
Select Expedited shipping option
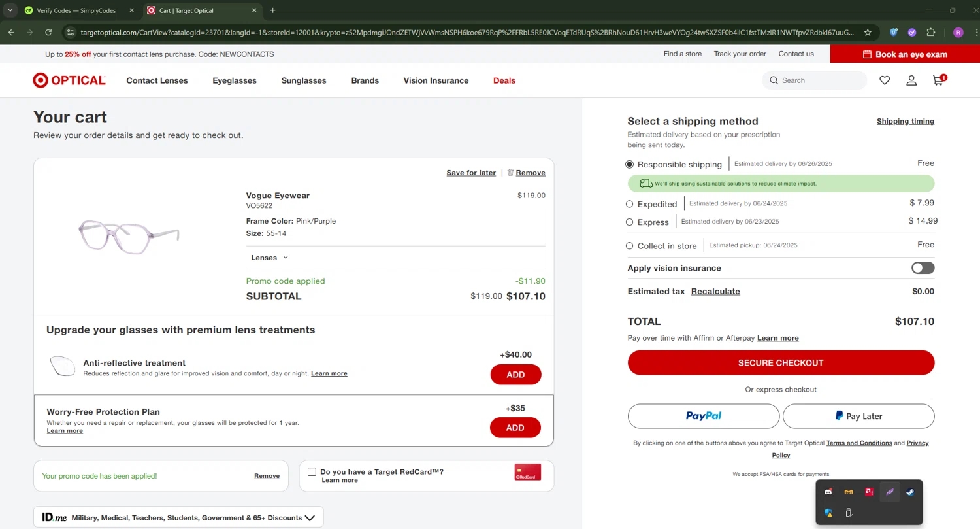pyautogui.click(x=630, y=204)
